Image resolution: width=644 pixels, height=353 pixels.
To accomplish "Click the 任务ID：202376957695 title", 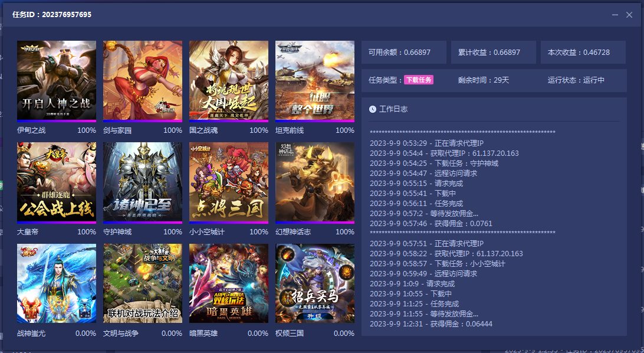I will (x=52, y=15).
